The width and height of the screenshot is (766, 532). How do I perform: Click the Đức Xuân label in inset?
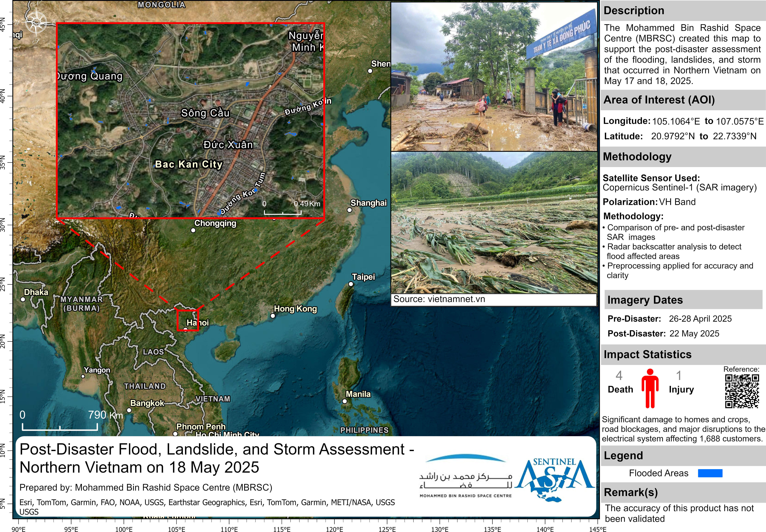(228, 145)
